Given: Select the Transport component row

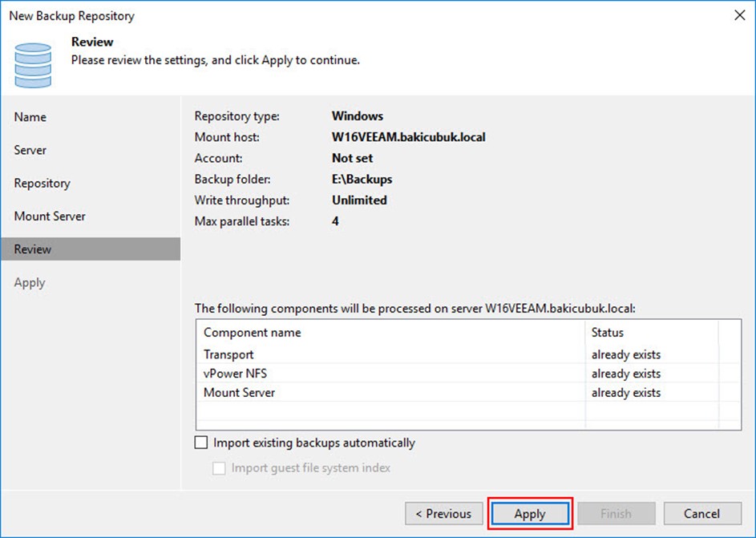Looking at the screenshot, I should coord(228,354).
